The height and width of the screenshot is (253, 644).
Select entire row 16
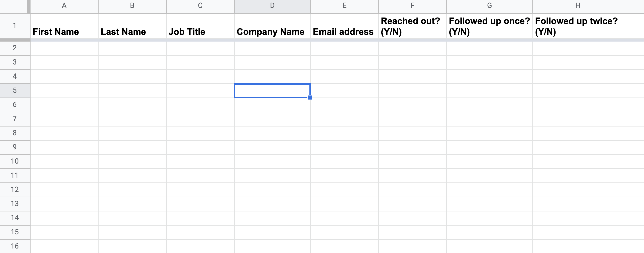[14, 246]
